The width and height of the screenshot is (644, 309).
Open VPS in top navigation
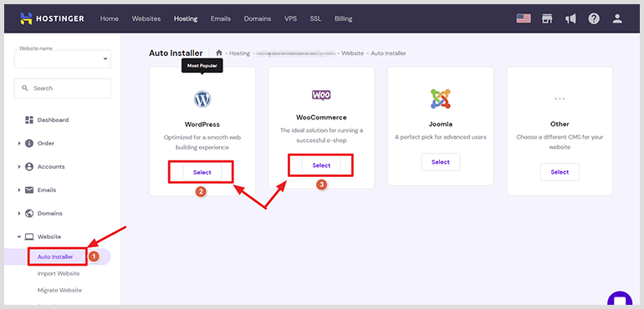pos(290,18)
